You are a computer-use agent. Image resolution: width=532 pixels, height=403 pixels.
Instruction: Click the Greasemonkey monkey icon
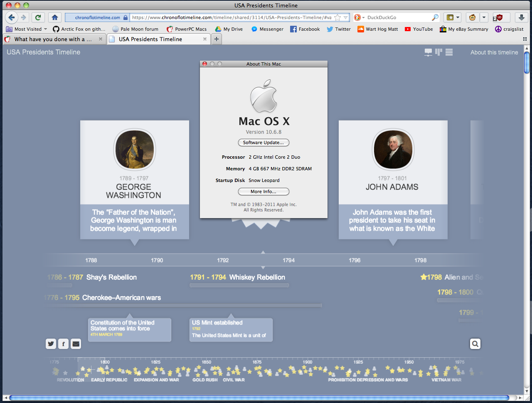(x=472, y=17)
